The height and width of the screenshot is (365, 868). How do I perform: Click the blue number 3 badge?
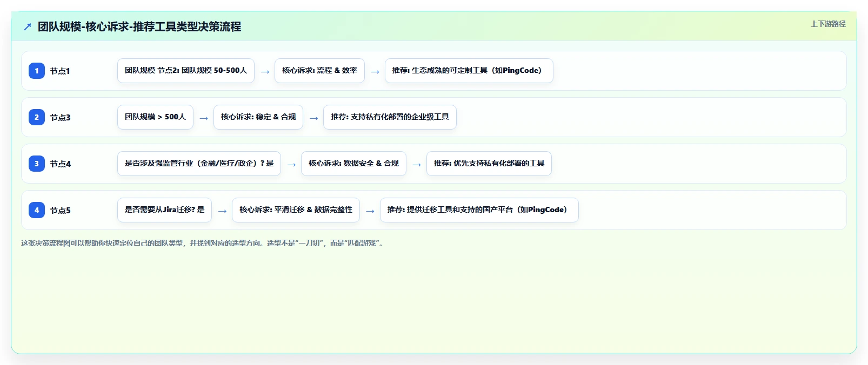coord(37,164)
